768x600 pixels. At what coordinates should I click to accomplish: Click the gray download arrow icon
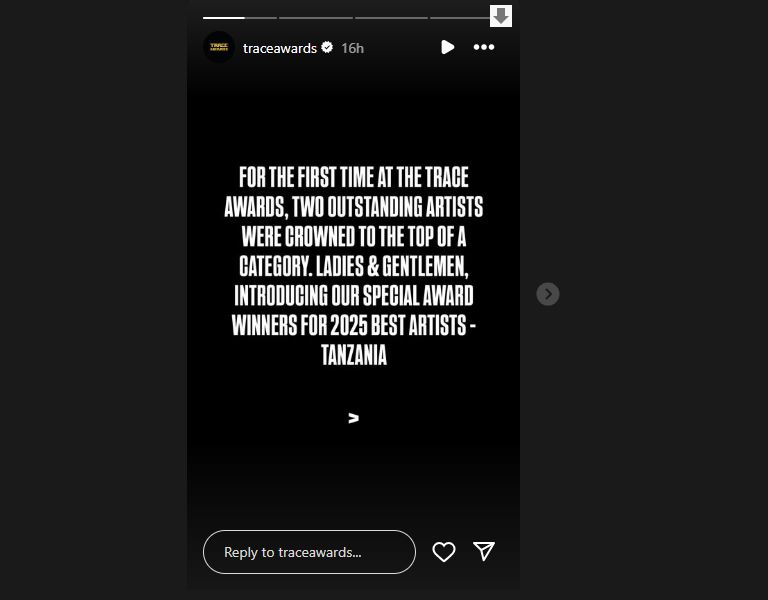click(501, 16)
